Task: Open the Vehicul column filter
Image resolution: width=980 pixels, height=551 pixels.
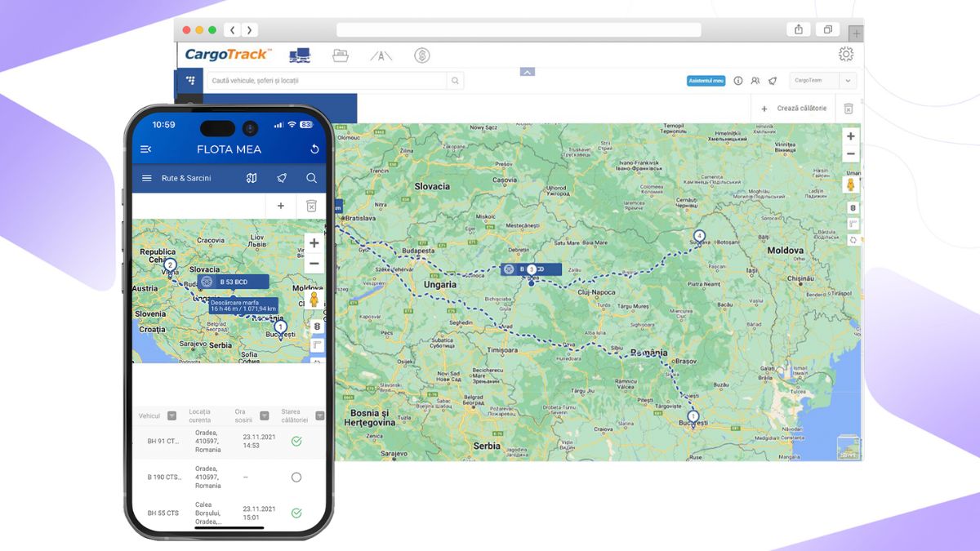Action: (171, 415)
